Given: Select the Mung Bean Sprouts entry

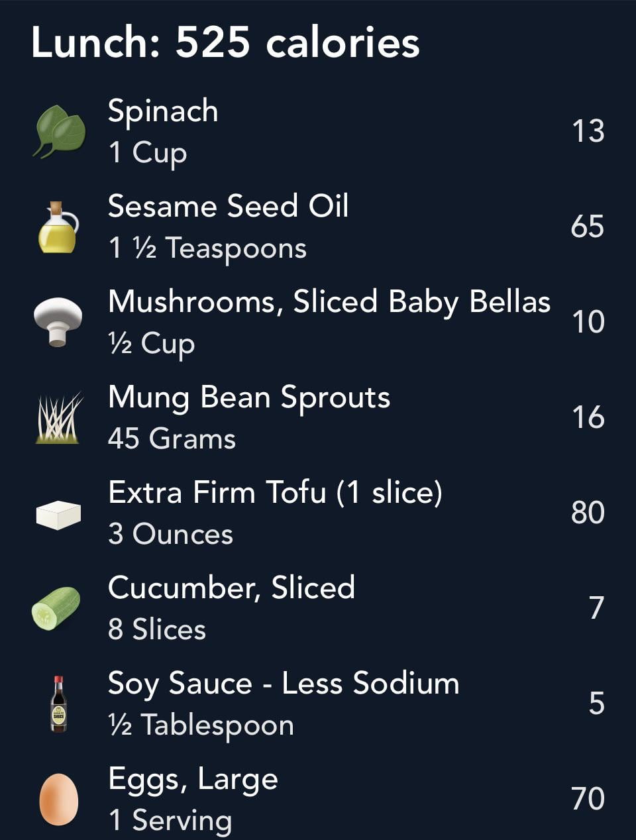Looking at the screenshot, I should pos(318,417).
